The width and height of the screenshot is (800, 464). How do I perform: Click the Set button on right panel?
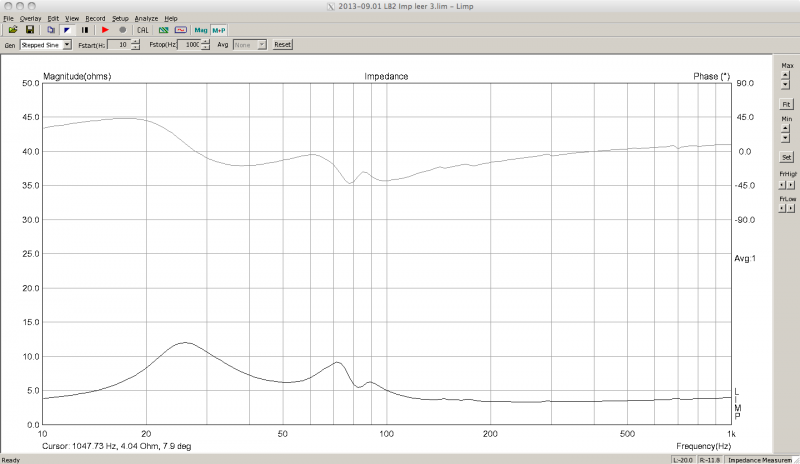click(786, 157)
